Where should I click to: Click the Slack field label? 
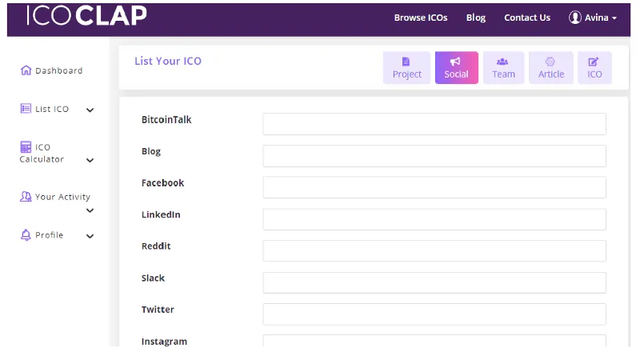153,278
